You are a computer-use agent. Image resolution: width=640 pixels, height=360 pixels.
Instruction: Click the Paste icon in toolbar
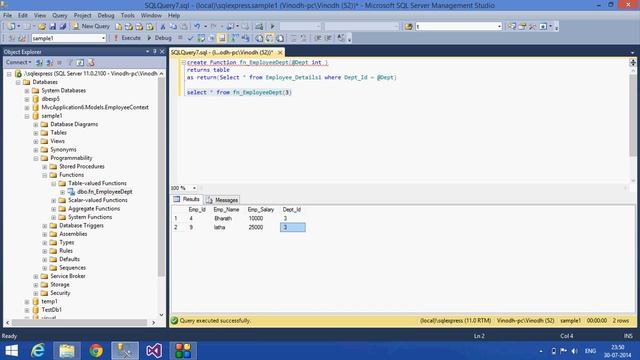(184, 27)
